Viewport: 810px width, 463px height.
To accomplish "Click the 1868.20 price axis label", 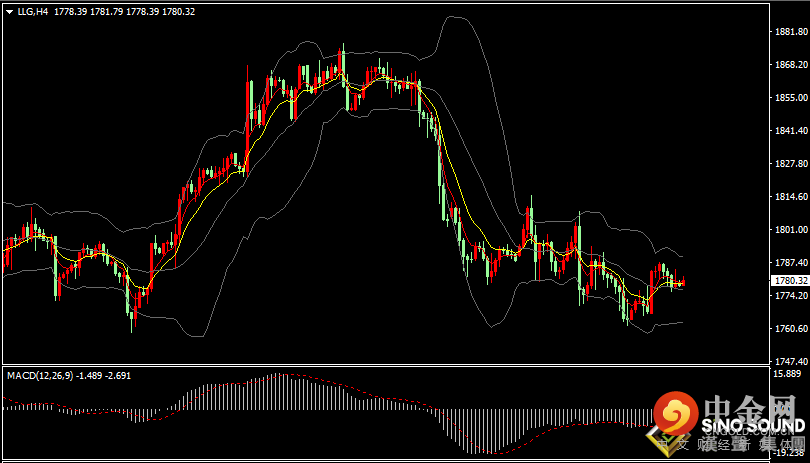I will 790,65.
